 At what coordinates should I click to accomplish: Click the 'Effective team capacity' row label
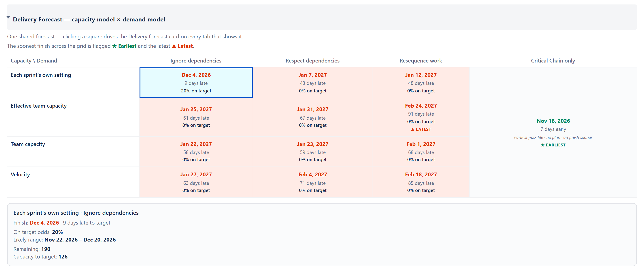tap(38, 106)
